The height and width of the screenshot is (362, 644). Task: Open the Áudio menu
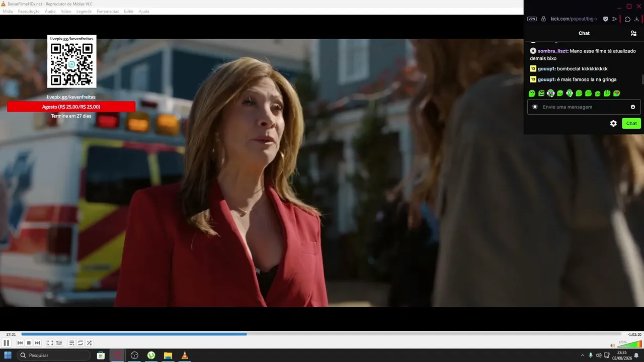pyautogui.click(x=50, y=11)
